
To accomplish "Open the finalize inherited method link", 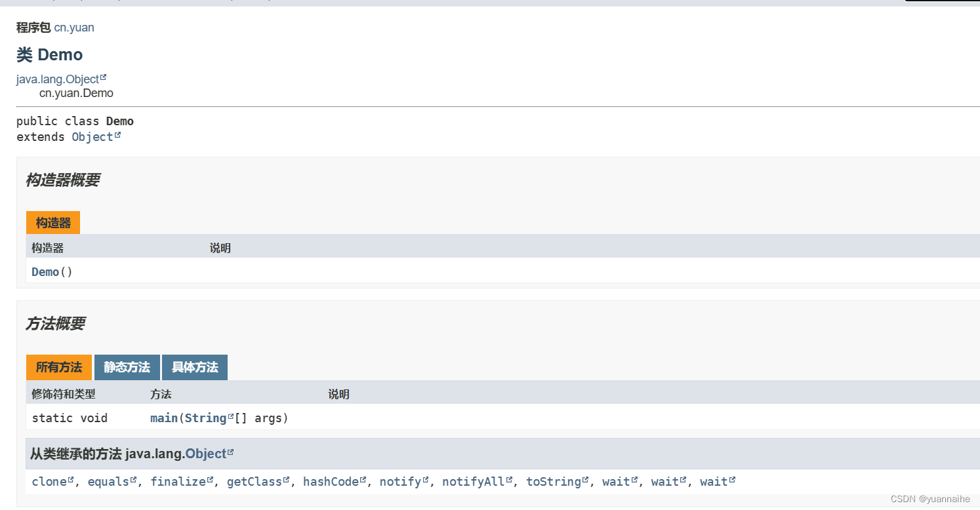I will coord(176,481).
